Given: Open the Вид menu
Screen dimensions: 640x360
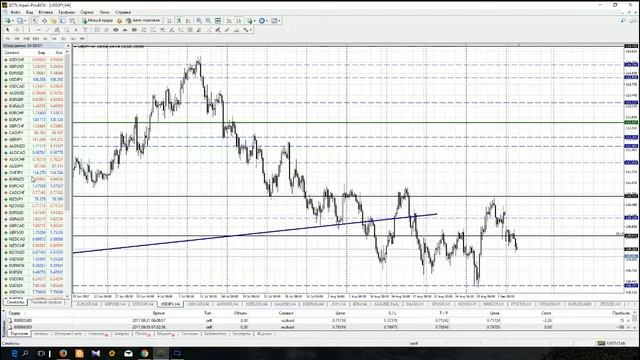Looking at the screenshot, I should [x=30, y=12].
